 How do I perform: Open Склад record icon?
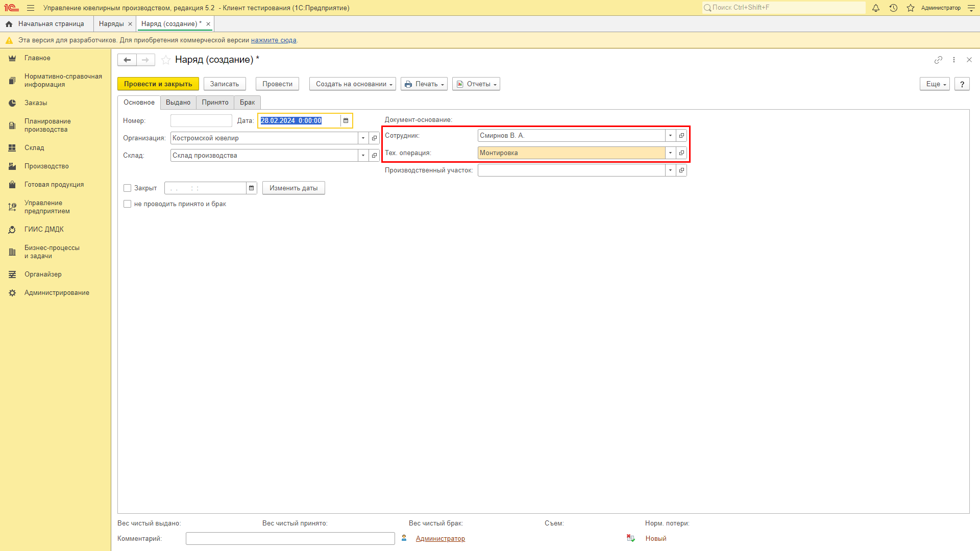click(x=374, y=156)
